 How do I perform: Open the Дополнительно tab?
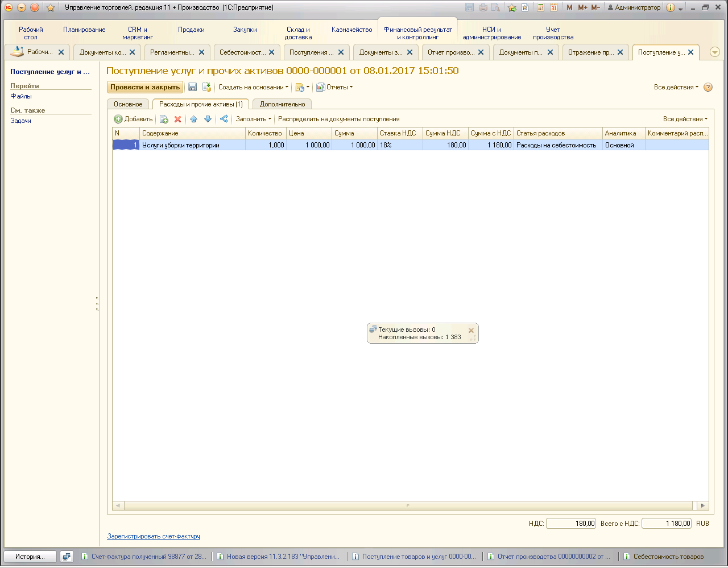coord(282,104)
